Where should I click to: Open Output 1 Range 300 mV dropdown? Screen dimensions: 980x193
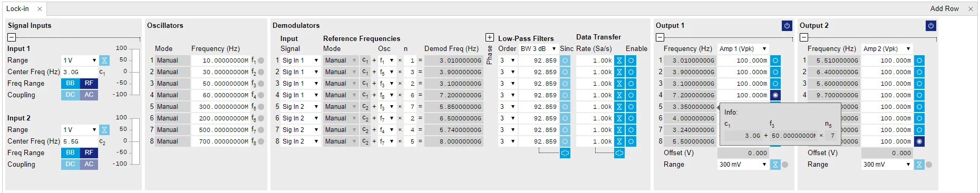[x=743, y=165]
